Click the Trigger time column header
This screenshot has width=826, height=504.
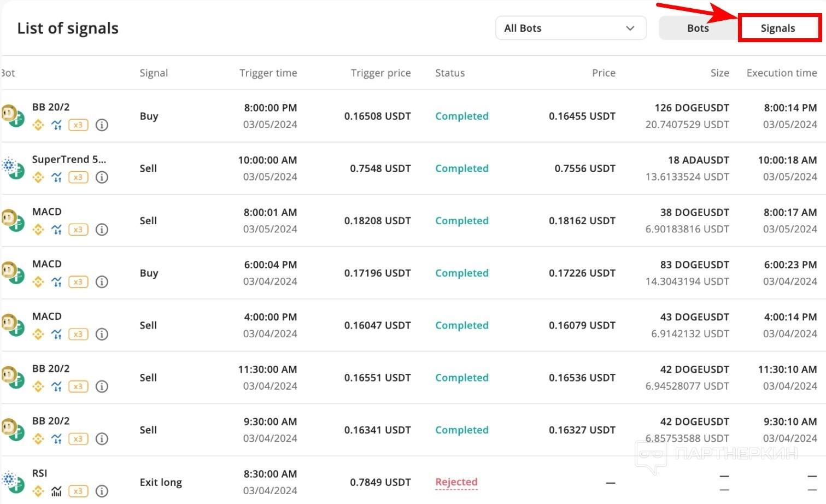pos(268,73)
